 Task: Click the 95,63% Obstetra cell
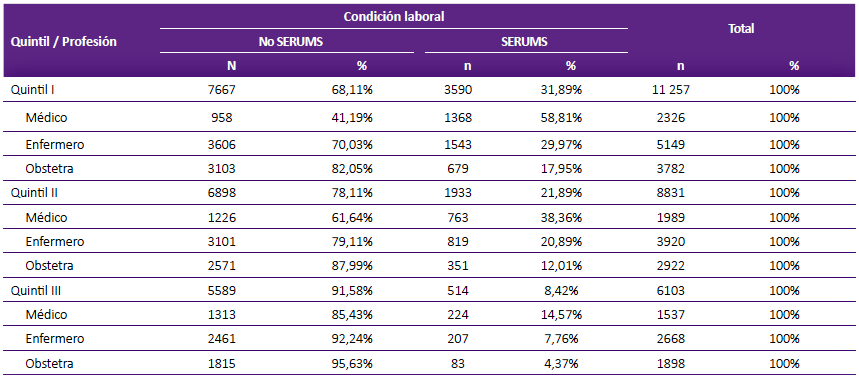354,363
